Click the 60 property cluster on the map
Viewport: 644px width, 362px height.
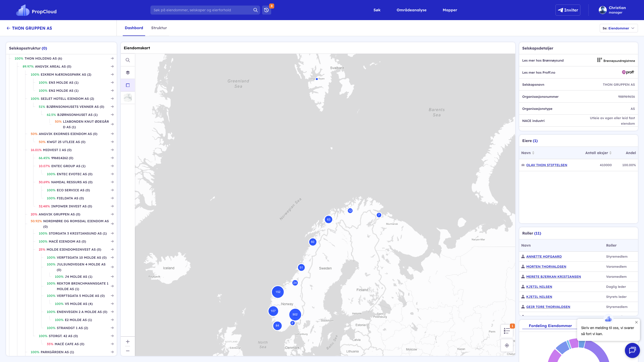point(312,242)
